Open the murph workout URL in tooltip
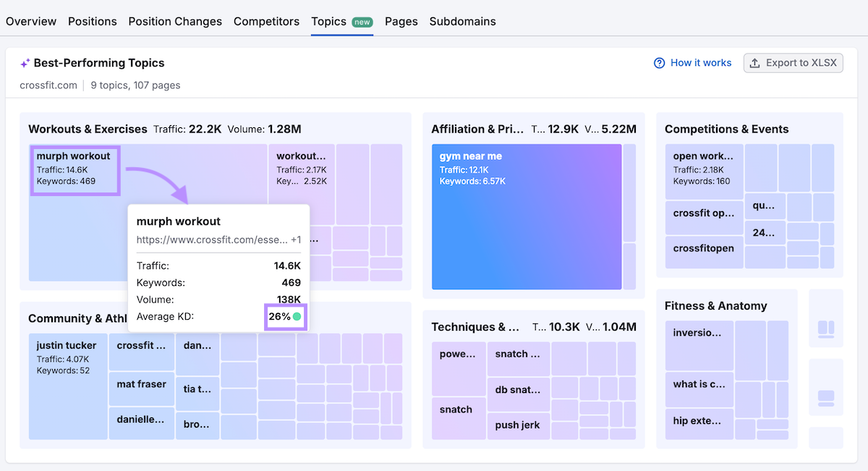 [211, 239]
